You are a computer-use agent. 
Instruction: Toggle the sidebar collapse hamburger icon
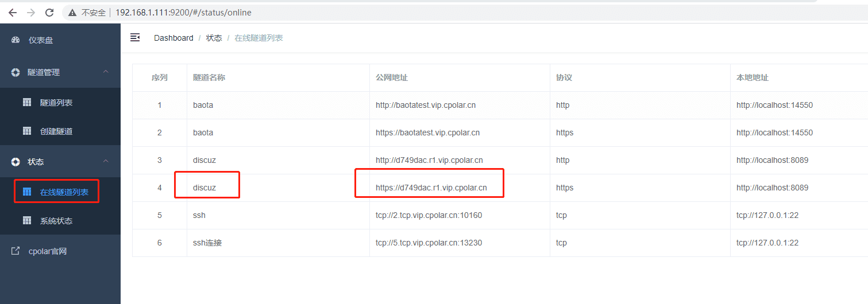(x=135, y=37)
